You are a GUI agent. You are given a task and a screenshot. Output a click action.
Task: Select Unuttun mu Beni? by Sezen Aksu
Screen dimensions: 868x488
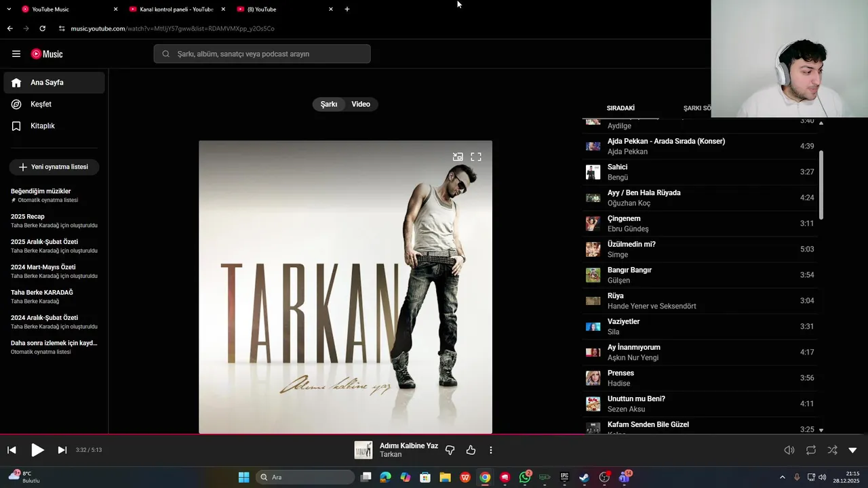tap(700, 404)
